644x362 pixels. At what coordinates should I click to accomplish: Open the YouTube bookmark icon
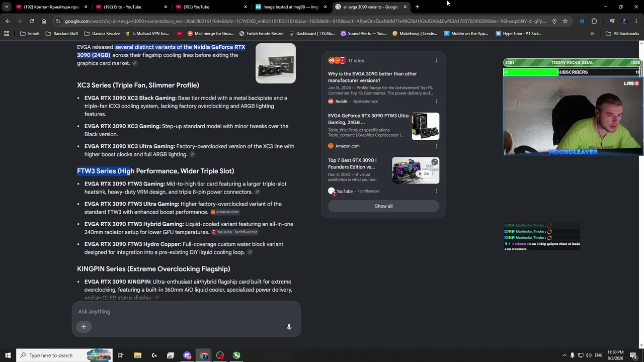click(x=180, y=34)
